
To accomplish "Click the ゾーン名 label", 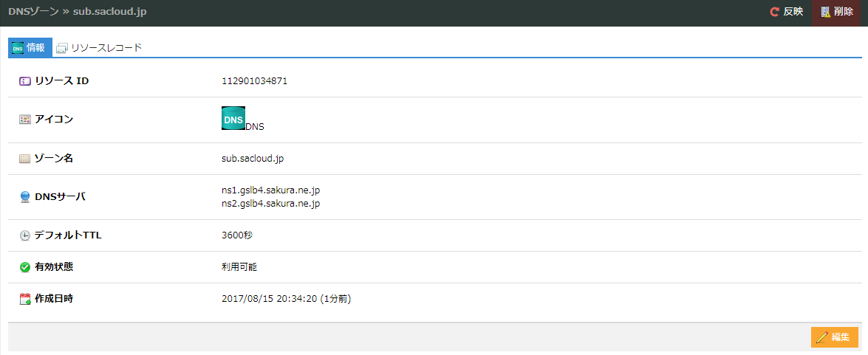I will pos(54,158).
